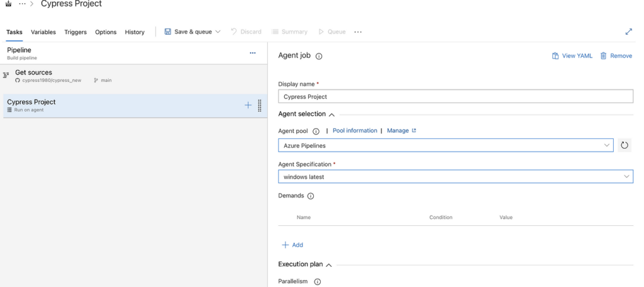
Task: Click the Agent pool dropdown chevron
Action: (607, 145)
